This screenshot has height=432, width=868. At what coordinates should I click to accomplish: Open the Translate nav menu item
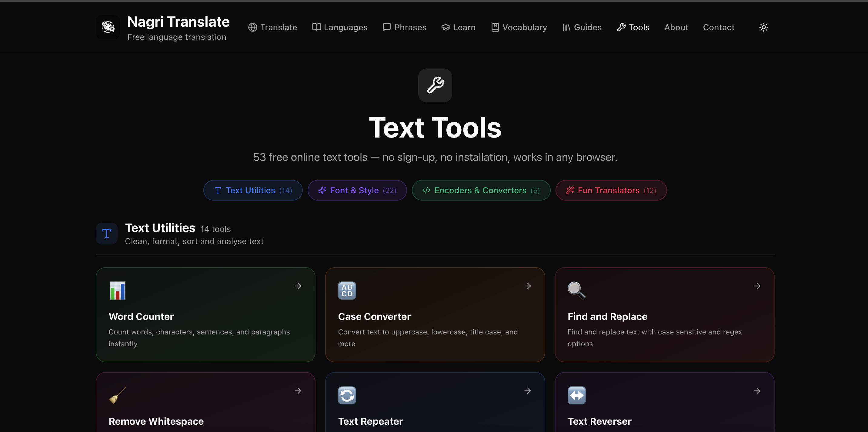272,27
